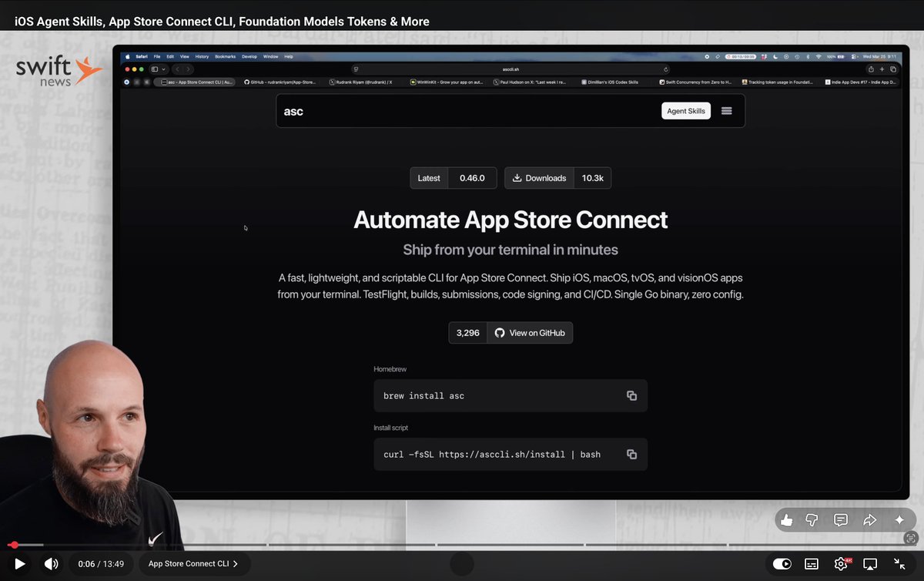
Task: Open the History menu in menu bar
Action: pos(202,56)
